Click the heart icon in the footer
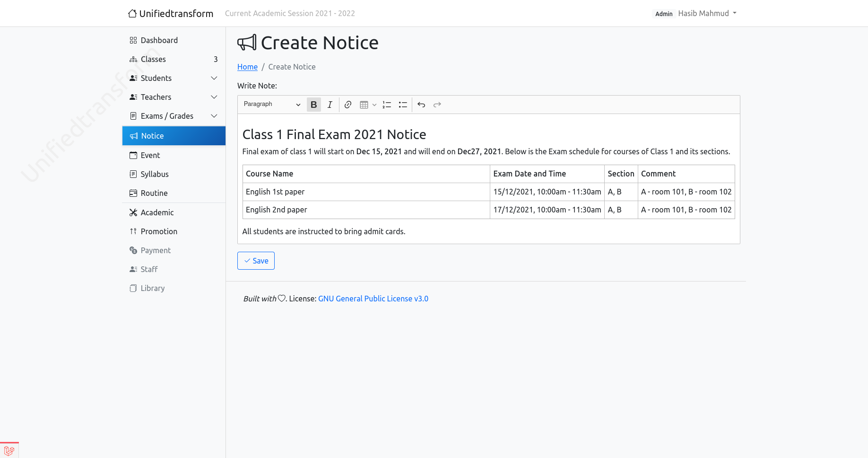The height and width of the screenshot is (458, 868). (281, 298)
